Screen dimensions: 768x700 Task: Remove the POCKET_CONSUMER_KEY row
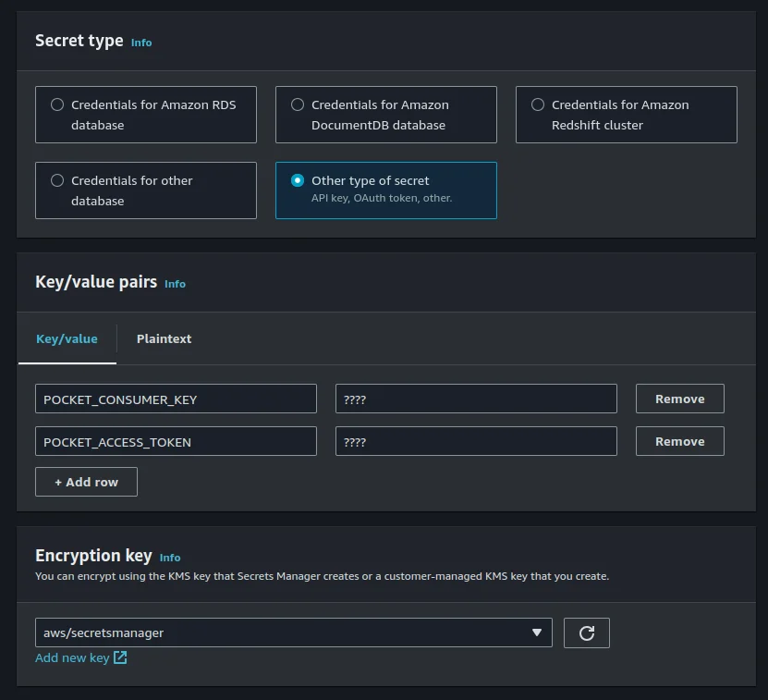[x=679, y=399]
